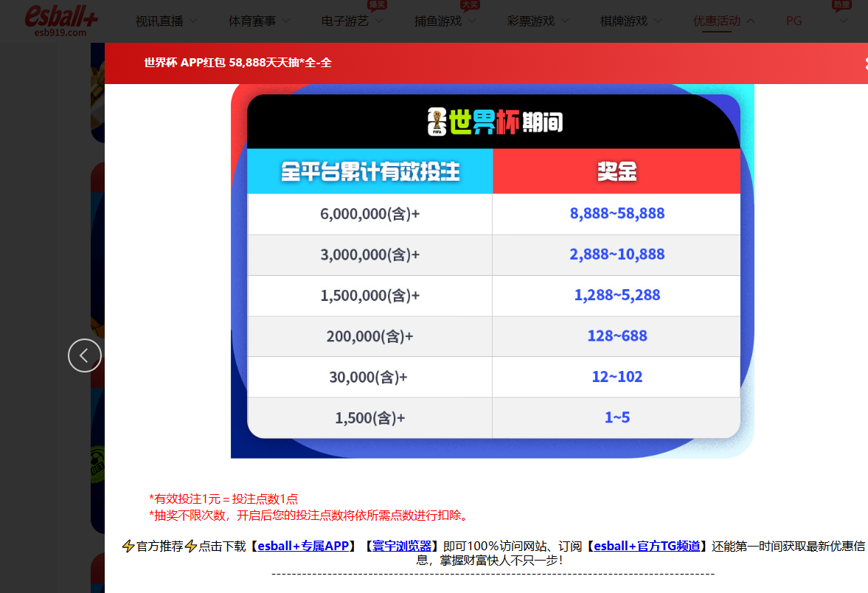
Task: Click the 大奖 badge over 捕鱼游戏
Action: click(471, 5)
